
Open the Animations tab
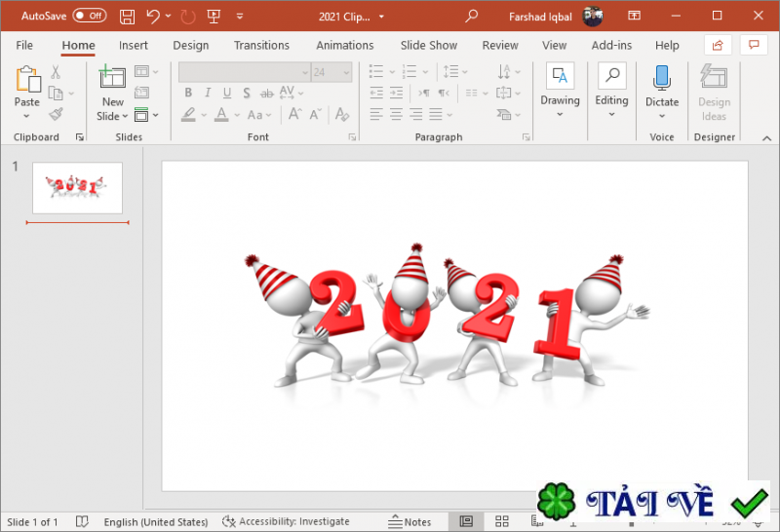tap(345, 45)
